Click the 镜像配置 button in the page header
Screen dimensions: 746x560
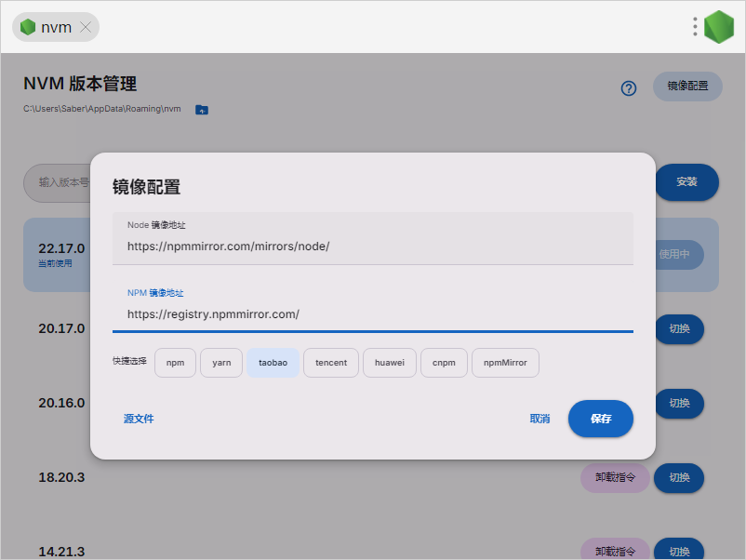point(687,87)
